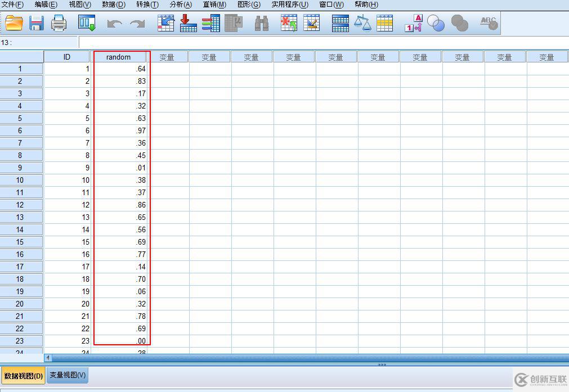The width and height of the screenshot is (569, 392).
Task: Click the horizontal scrollbar track
Action: point(310,358)
